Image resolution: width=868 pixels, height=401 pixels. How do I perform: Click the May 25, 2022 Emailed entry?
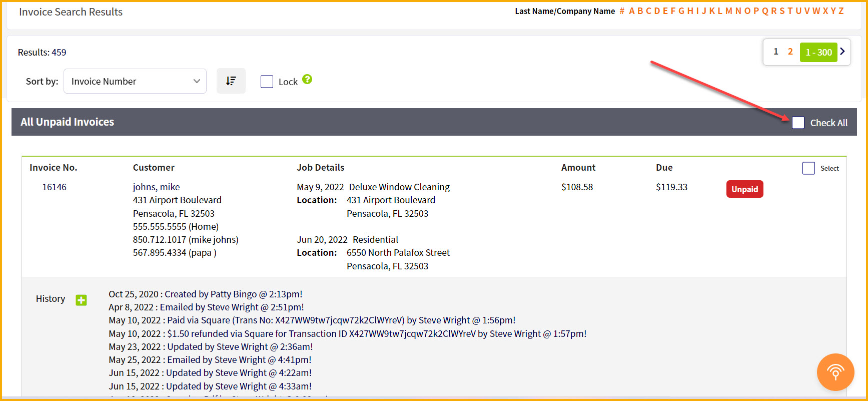click(210, 359)
